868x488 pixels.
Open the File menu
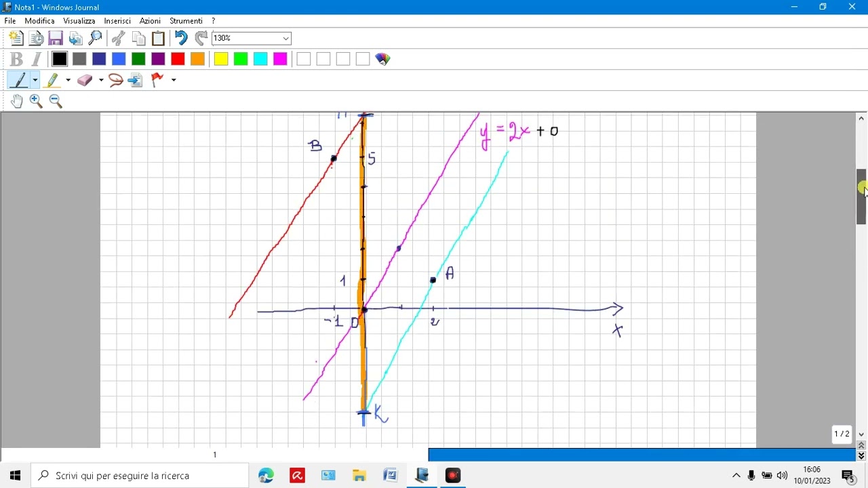coord(10,21)
